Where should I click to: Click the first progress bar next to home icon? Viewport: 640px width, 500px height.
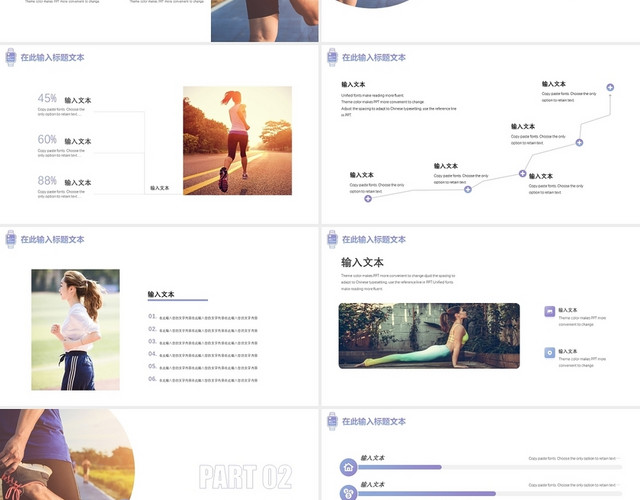coord(490,467)
